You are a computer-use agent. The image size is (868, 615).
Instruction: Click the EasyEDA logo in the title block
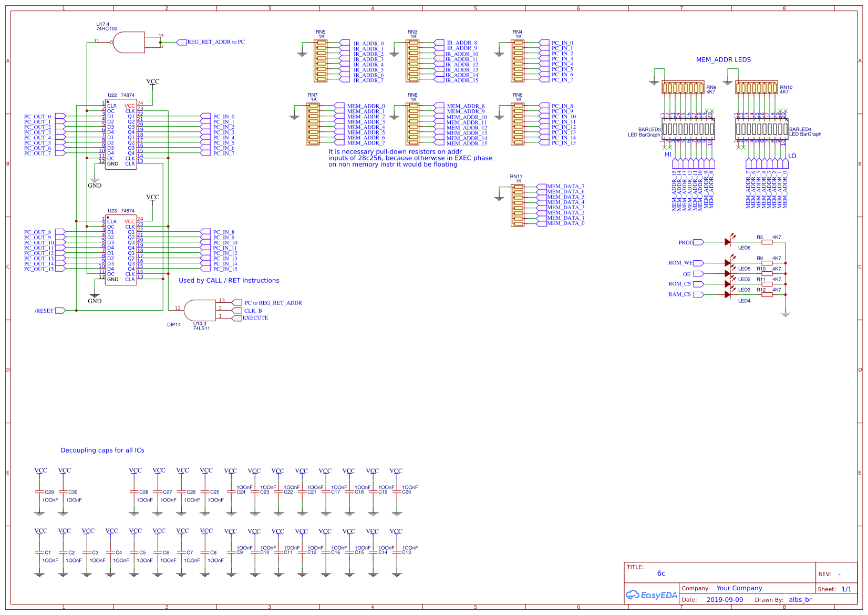coord(652,595)
